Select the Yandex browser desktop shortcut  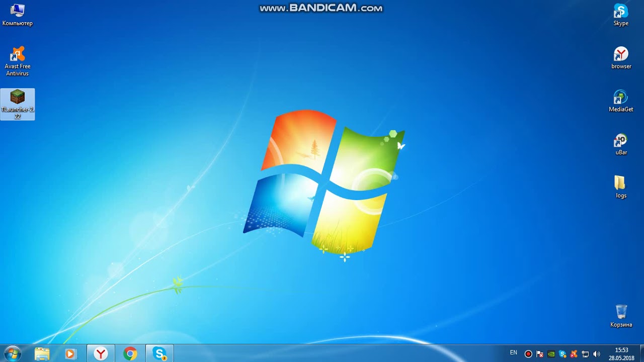point(621,58)
